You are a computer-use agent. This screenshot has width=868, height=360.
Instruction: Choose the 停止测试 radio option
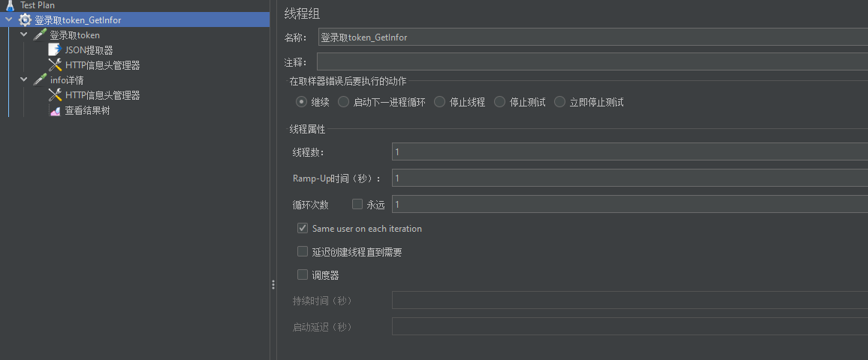click(x=499, y=102)
